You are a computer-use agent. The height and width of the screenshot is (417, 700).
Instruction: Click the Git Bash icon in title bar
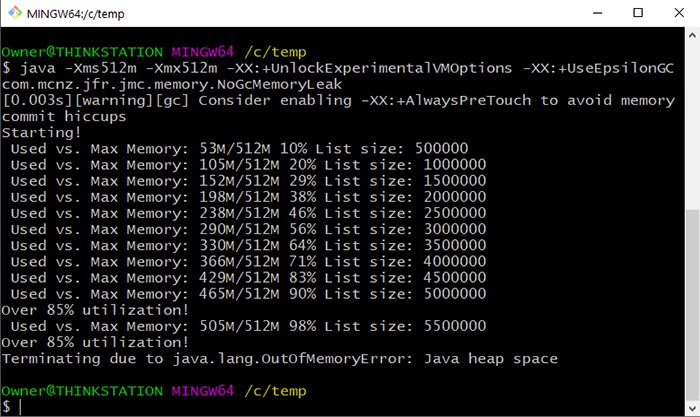[16, 12]
